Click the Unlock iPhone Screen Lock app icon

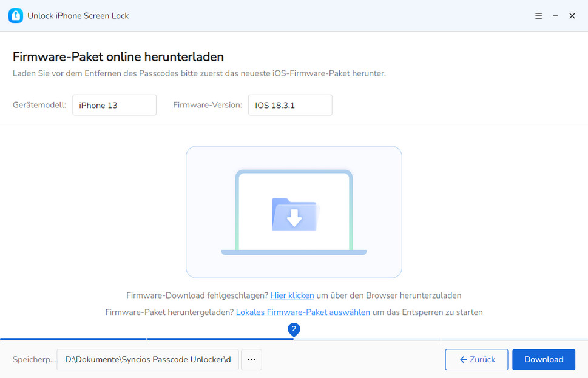pos(15,16)
